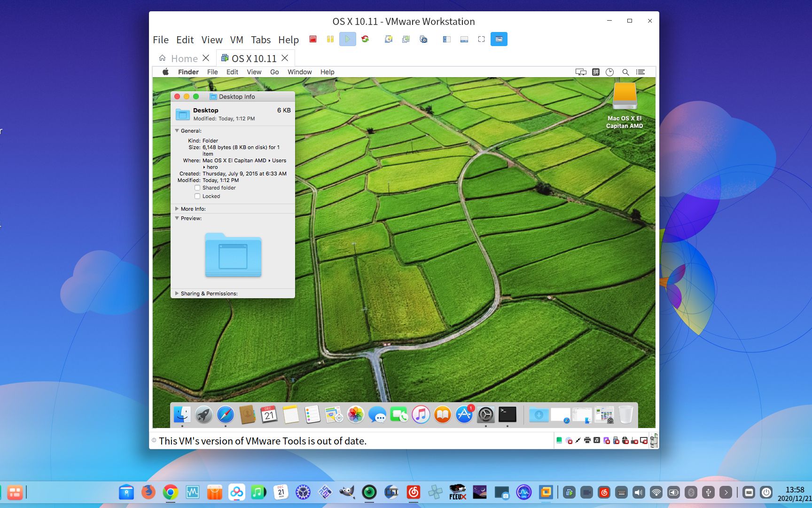
Task: Expand Sharing & Permissions section
Action: [x=177, y=294]
